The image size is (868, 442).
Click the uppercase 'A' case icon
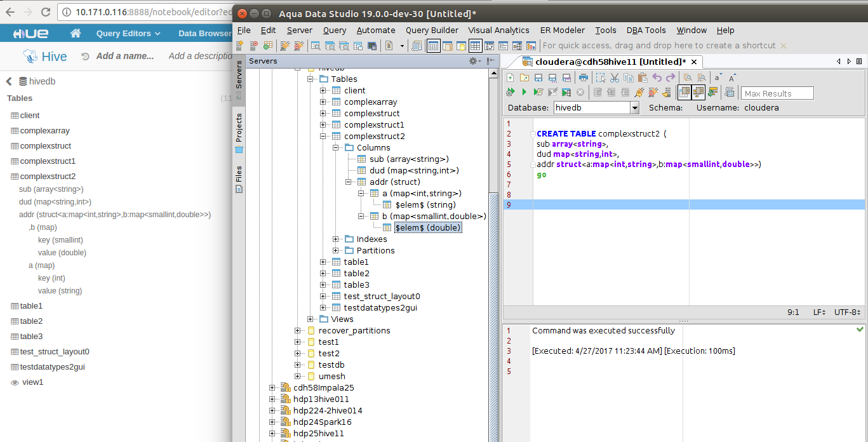[x=732, y=77]
